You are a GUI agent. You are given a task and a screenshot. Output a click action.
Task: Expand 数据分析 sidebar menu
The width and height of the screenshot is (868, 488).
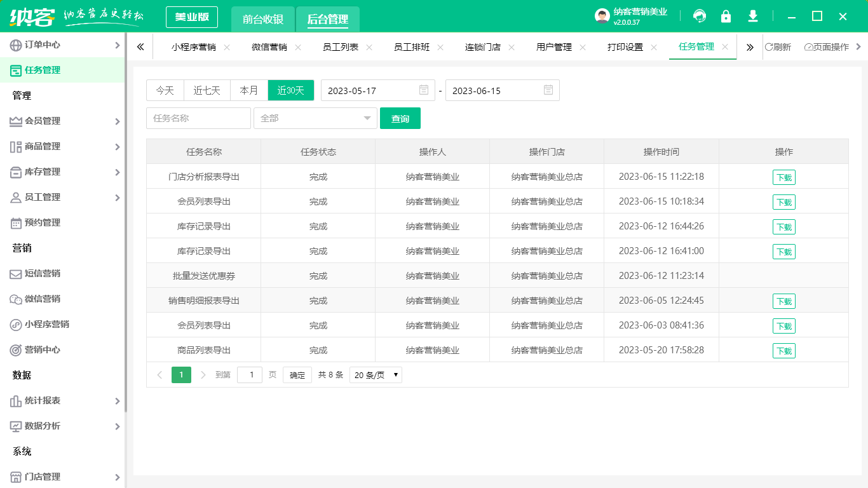tap(62, 426)
